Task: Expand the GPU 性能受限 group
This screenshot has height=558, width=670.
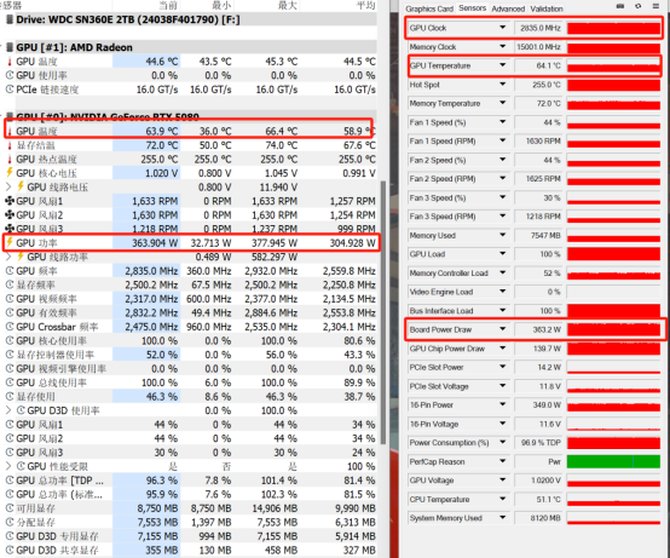Action: 9,466
